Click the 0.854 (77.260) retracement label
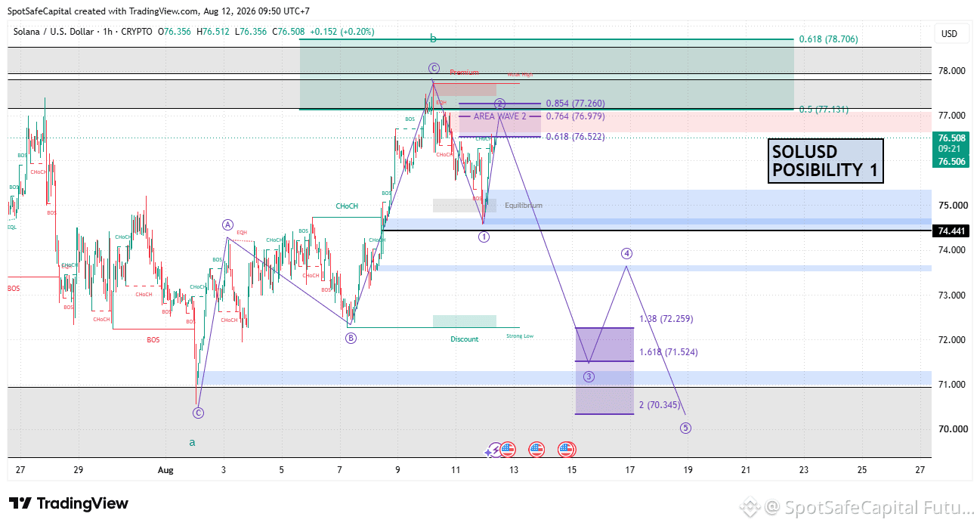The height and width of the screenshot is (526, 980). click(x=575, y=104)
